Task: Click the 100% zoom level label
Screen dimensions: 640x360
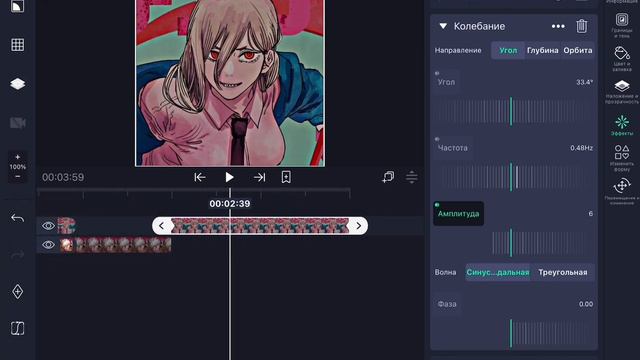Action: [x=18, y=167]
